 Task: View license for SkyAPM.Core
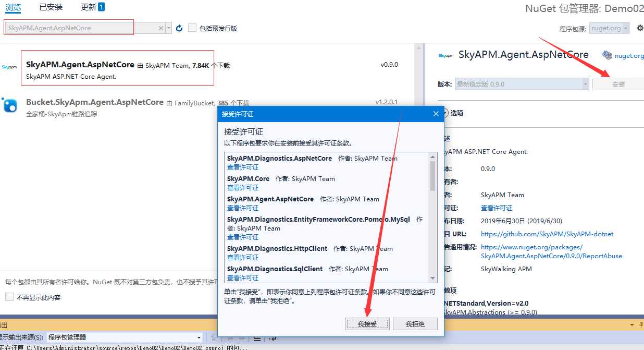(243, 188)
